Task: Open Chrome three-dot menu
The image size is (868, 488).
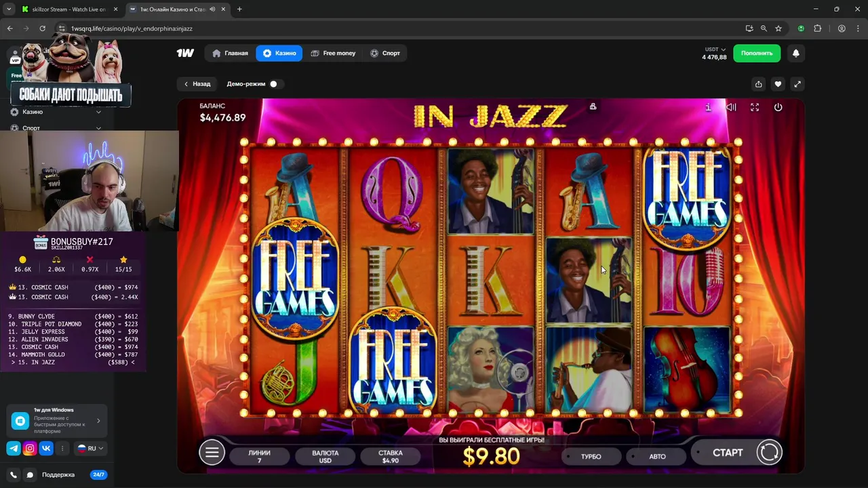Action: [857, 28]
